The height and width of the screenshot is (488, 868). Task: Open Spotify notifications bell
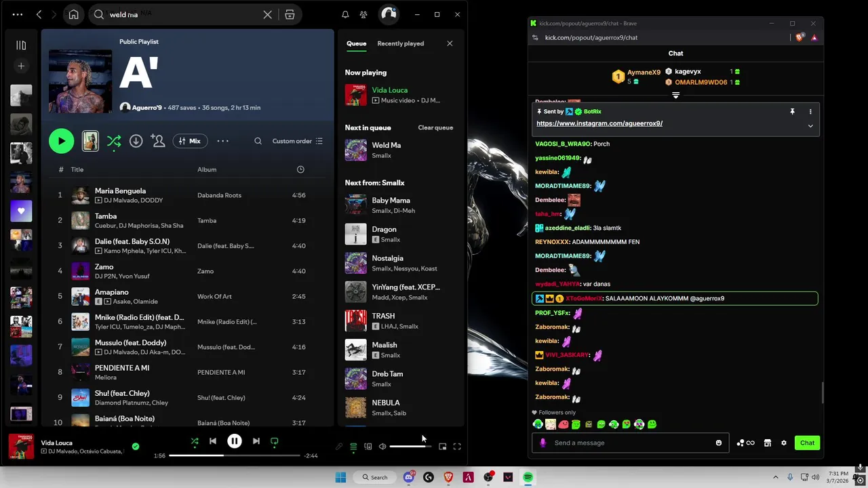click(x=345, y=14)
